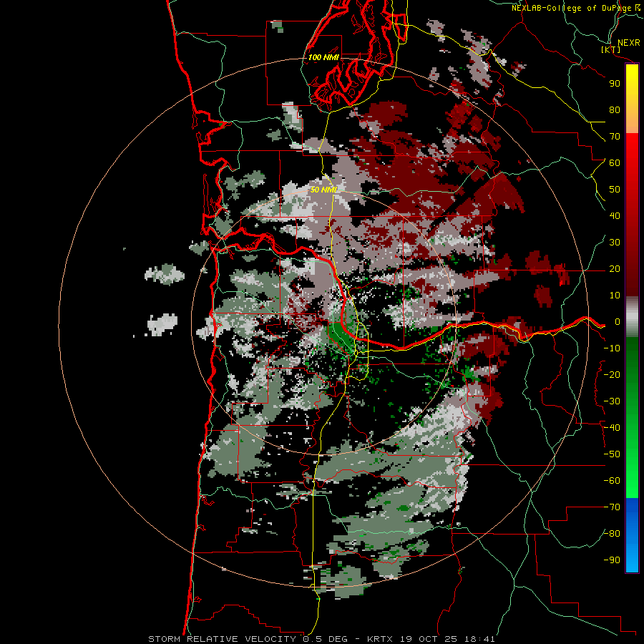Click the -80 value on velocity scale
This screenshot has width=644, height=644.
pos(612,534)
